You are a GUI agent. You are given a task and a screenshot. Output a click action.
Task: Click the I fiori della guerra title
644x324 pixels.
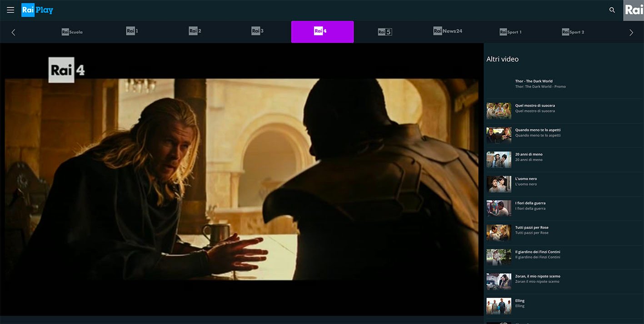click(530, 203)
